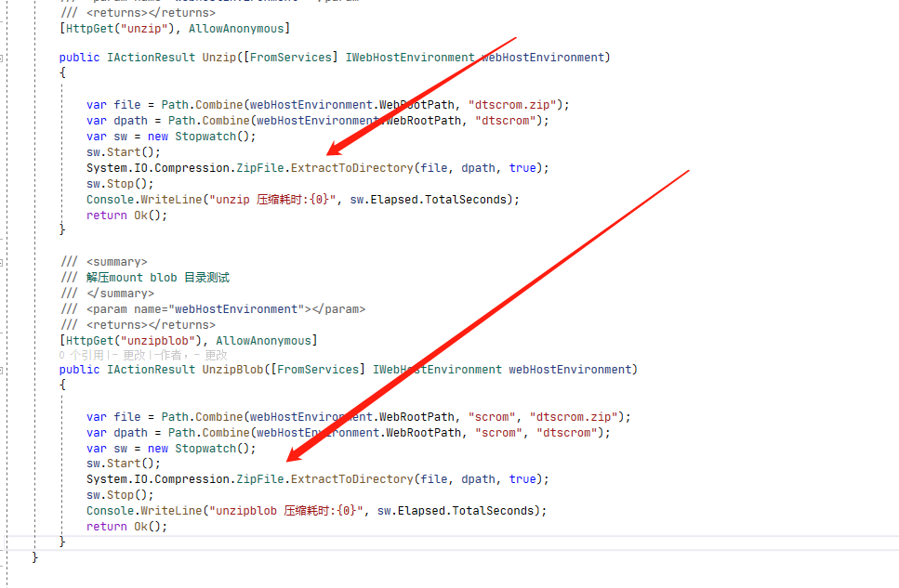Click the "scrom" string on UnzipBlob's file line

(492, 417)
